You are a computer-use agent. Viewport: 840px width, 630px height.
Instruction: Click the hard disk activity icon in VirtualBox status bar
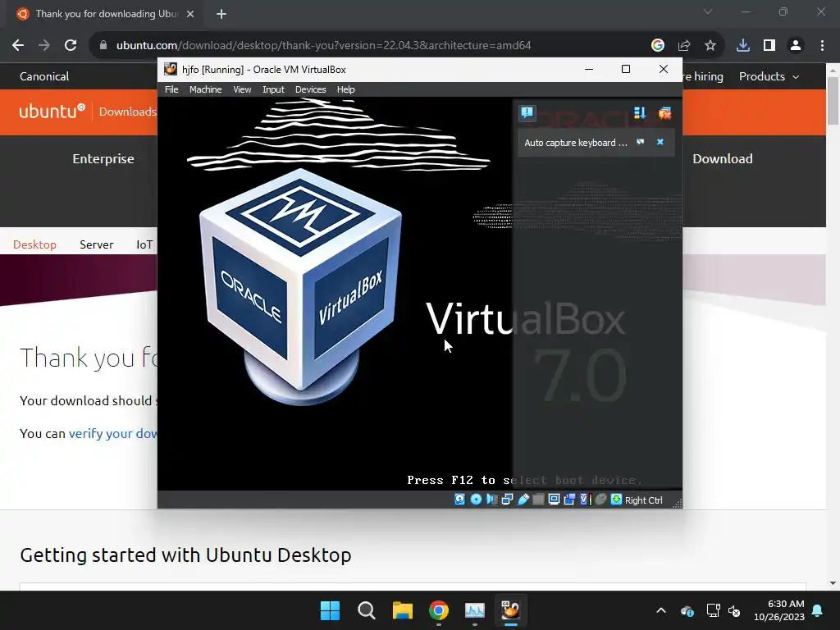[x=459, y=500]
